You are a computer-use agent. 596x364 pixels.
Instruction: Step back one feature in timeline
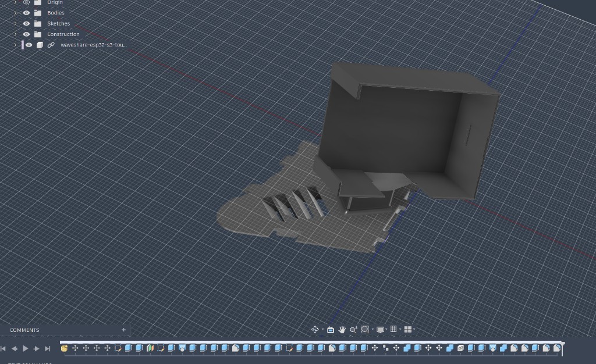[15, 348]
